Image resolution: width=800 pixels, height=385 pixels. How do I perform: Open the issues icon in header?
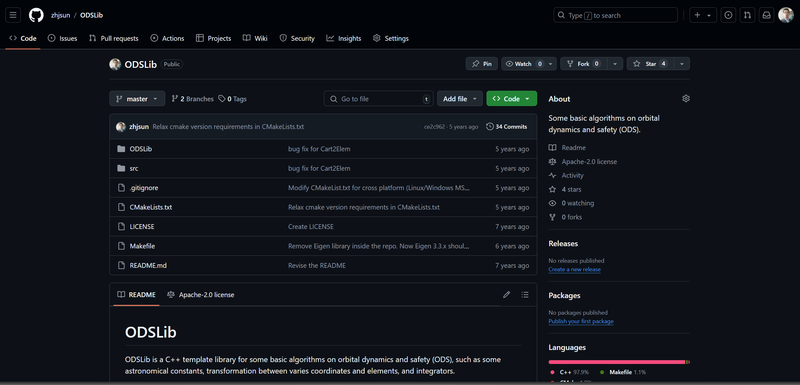coord(728,15)
